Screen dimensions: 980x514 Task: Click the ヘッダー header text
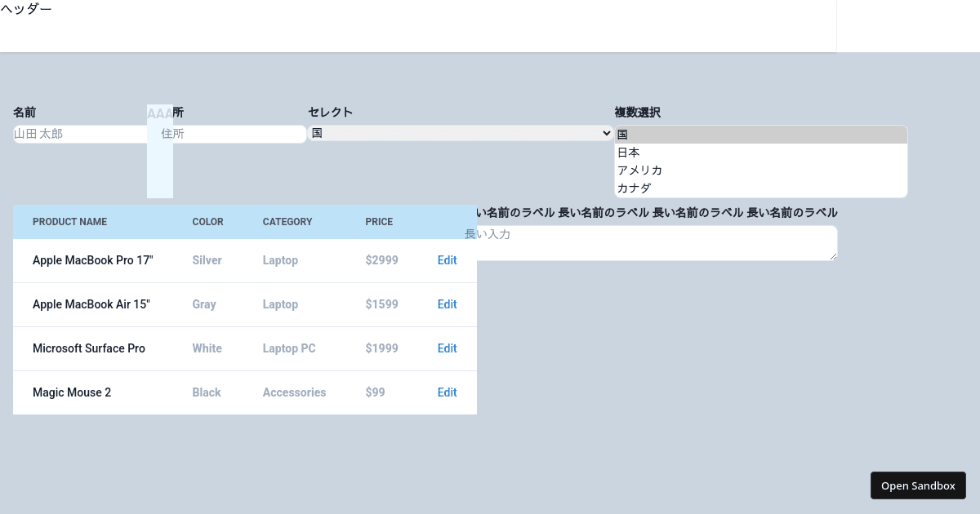27,9
